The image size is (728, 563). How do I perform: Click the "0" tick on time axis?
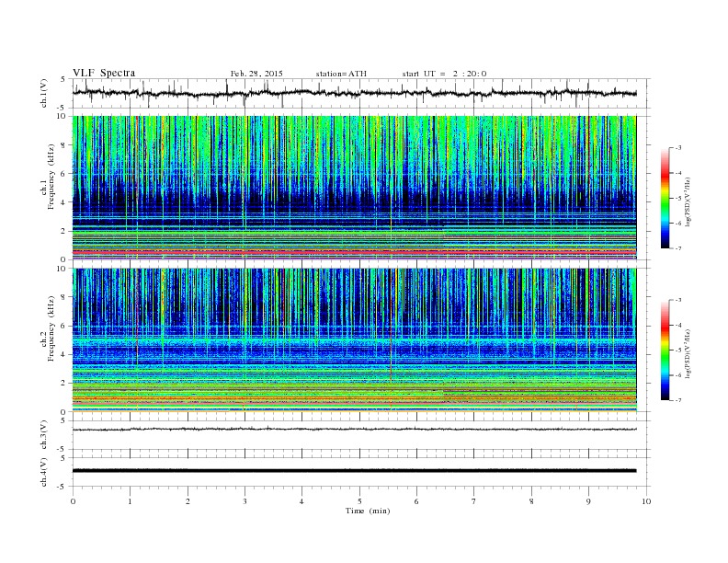pos(73,501)
